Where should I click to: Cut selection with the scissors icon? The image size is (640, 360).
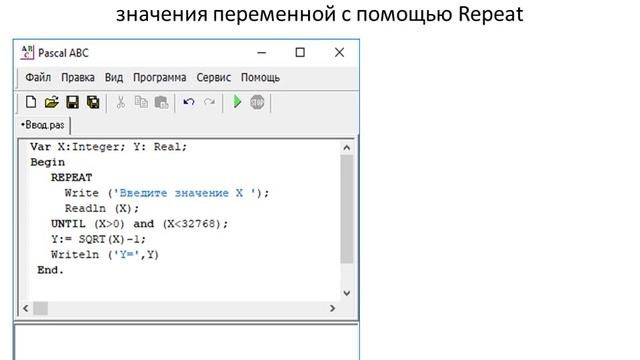click(x=120, y=102)
